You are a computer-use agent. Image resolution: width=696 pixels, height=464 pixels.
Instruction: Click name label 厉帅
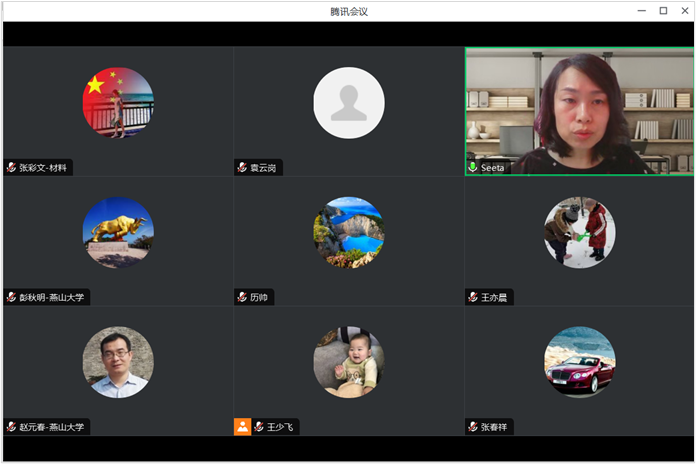[x=259, y=297]
